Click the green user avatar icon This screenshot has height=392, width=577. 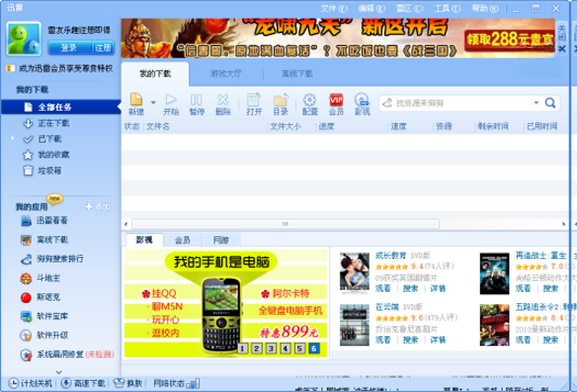click(24, 39)
